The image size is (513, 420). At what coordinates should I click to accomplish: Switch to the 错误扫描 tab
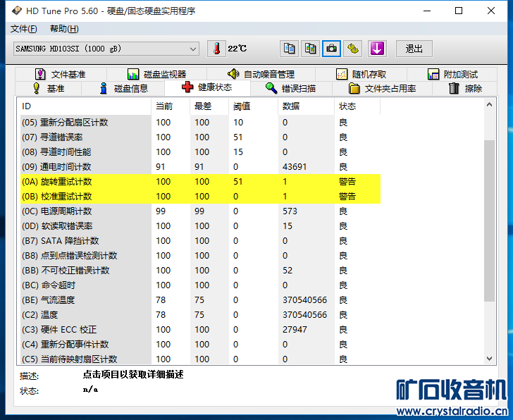click(292, 88)
